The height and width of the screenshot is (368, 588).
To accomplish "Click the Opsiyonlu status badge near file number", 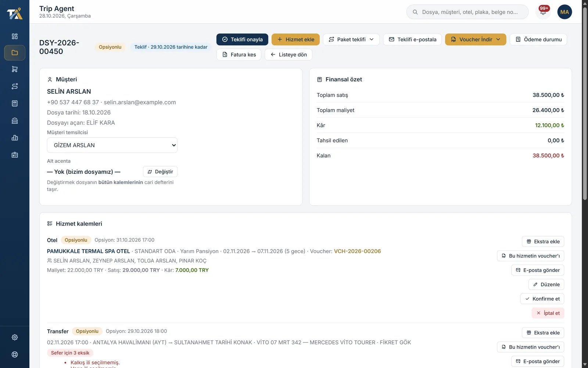I will (x=110, y=47).
